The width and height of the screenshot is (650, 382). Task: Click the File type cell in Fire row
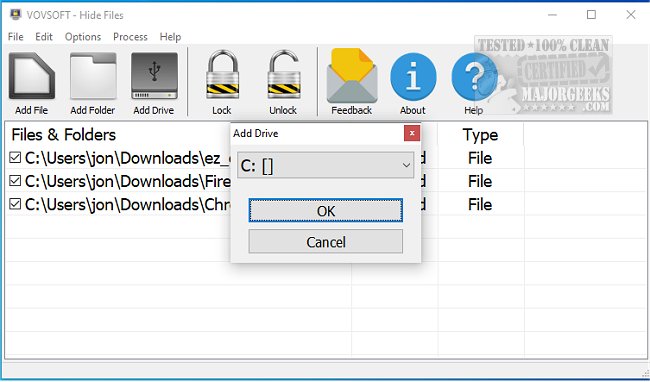coord(480,181)
